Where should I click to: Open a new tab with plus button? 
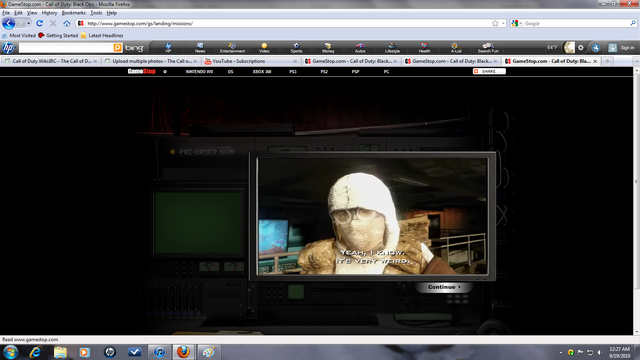point(607,61)
